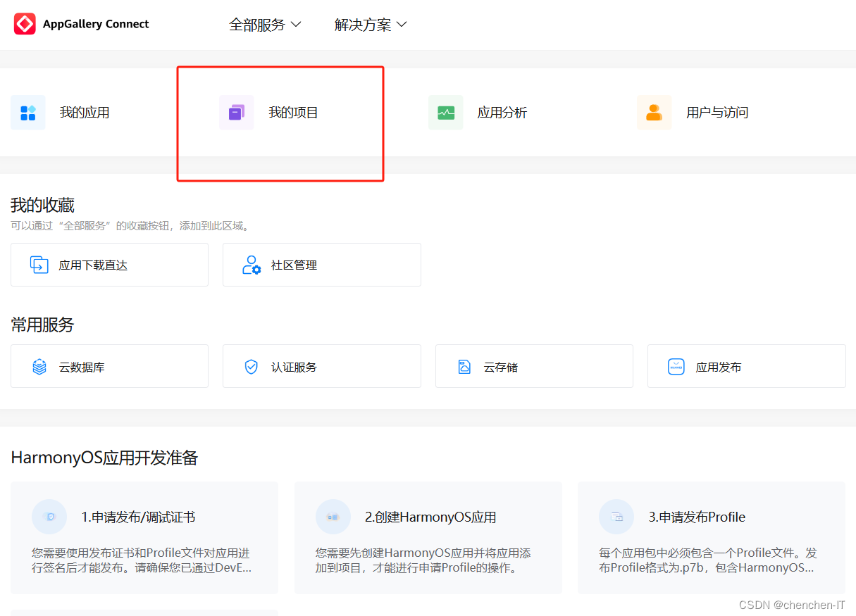This screenshot has height=616, width=856.
Task: Click the 云存储 cloud file icon
Action: pyautogui.click(x=464, y=367)
